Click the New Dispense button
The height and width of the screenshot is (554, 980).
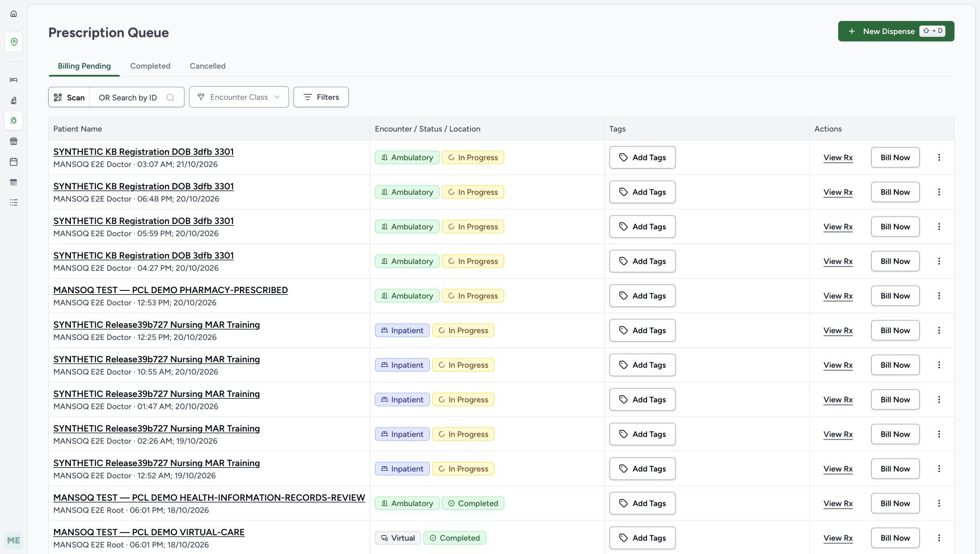click(896, 31)
